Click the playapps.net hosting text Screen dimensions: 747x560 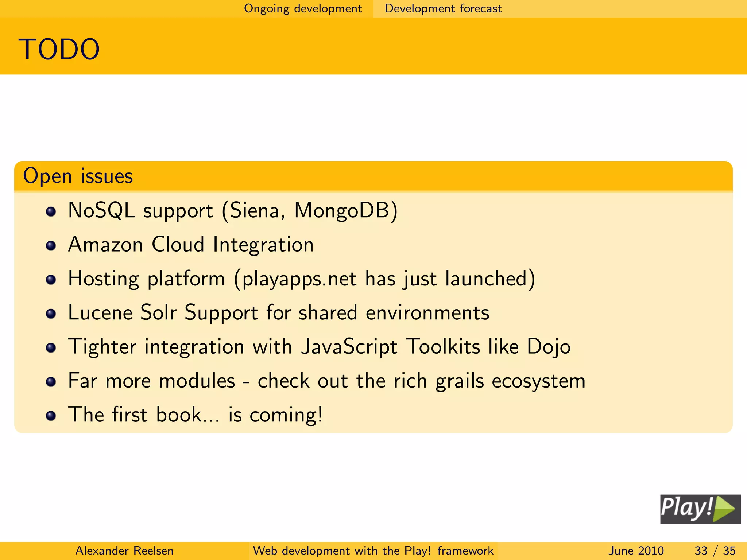[x=299, y=279]
